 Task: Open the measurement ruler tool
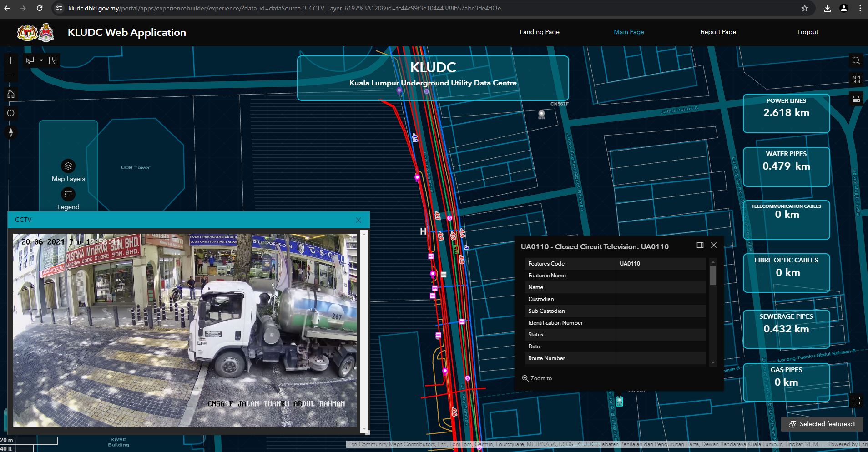pos(856,99)
